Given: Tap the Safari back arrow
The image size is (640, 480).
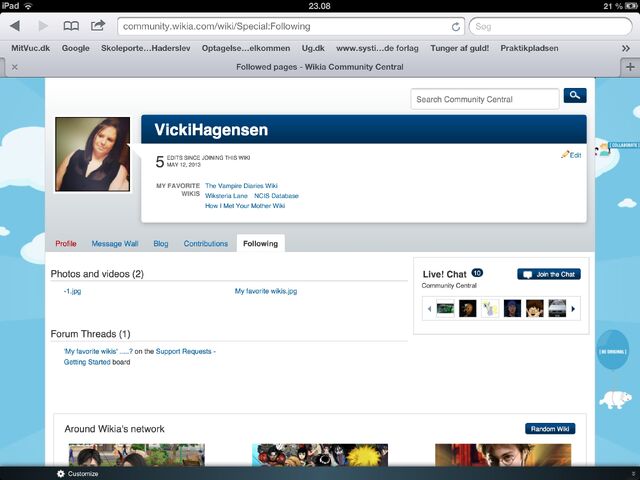Looking at the screenshot, I should pos(15,26).
